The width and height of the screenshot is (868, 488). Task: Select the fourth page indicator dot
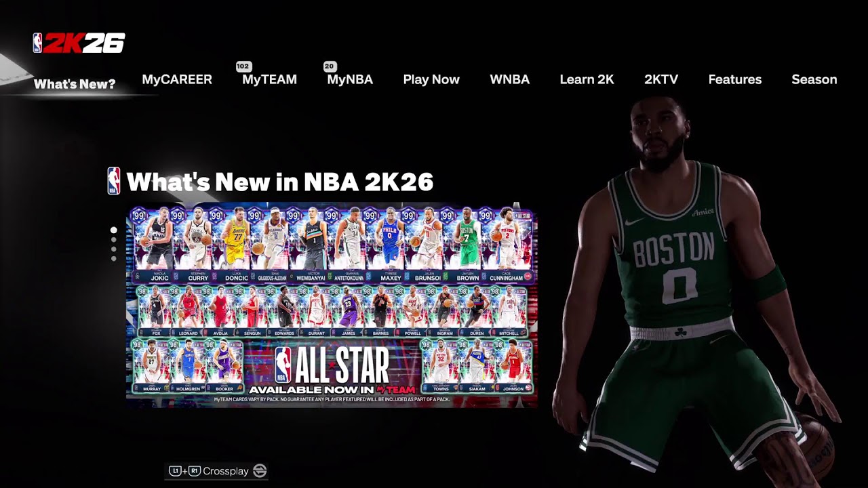coord(113,258)
